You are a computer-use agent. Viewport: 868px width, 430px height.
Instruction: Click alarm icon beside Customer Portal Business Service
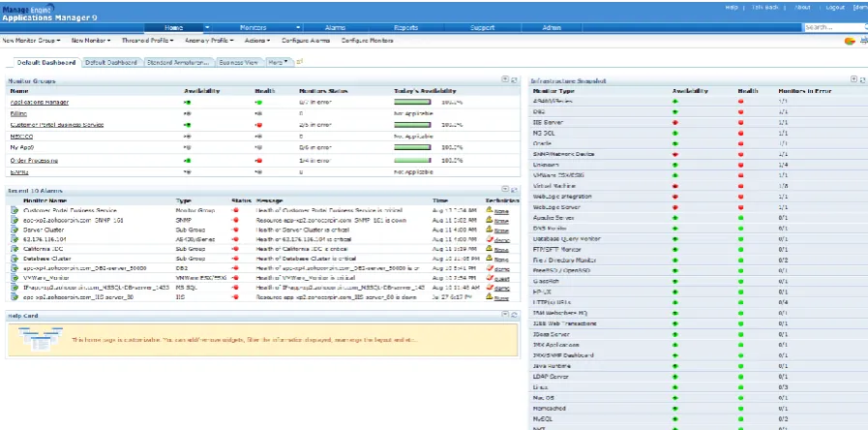pyautogui.click(x=15, y=210)
